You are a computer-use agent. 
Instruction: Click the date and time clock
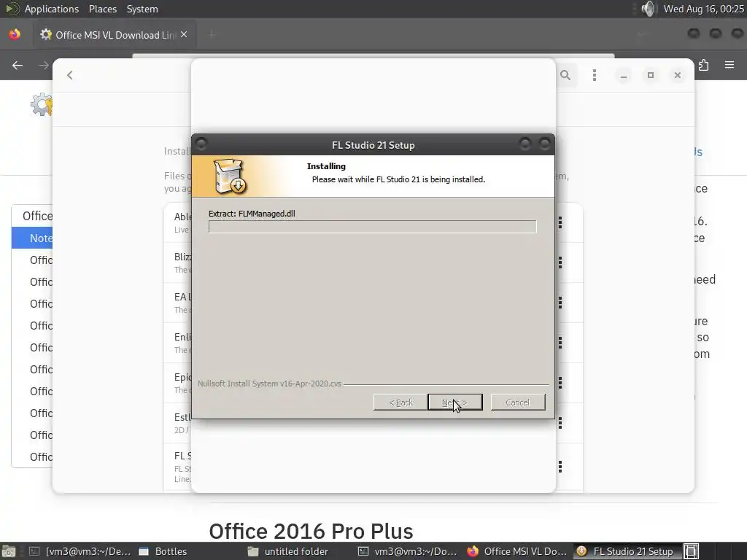click(703, 9)
